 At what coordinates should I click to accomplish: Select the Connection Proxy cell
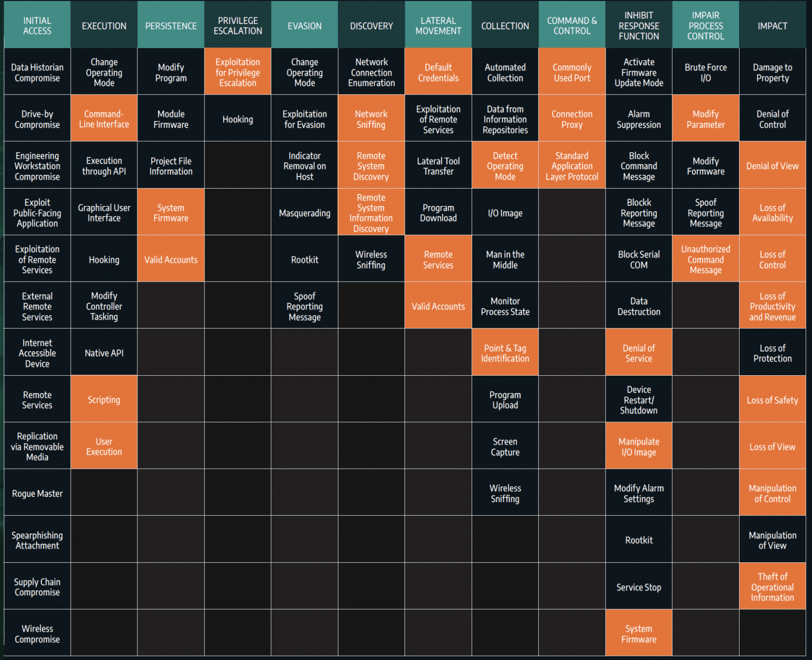pos(572,118)
